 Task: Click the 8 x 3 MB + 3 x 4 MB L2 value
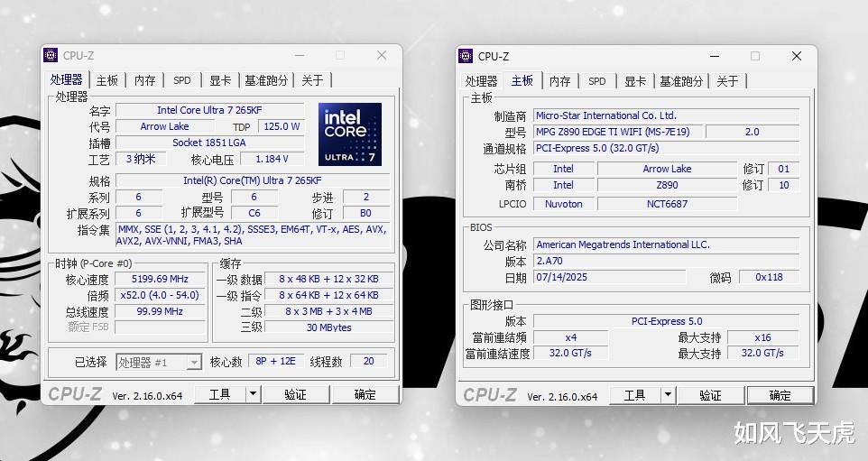click(x=328, y=311)
